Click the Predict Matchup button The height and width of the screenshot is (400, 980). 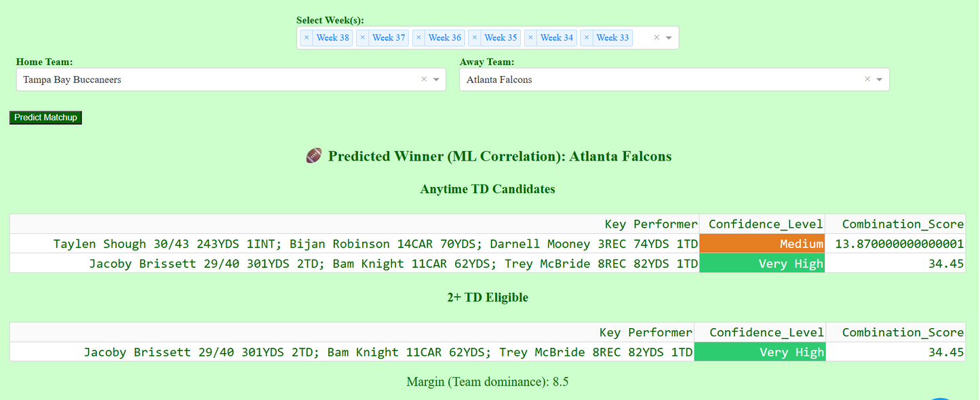(x=45, y=117)
